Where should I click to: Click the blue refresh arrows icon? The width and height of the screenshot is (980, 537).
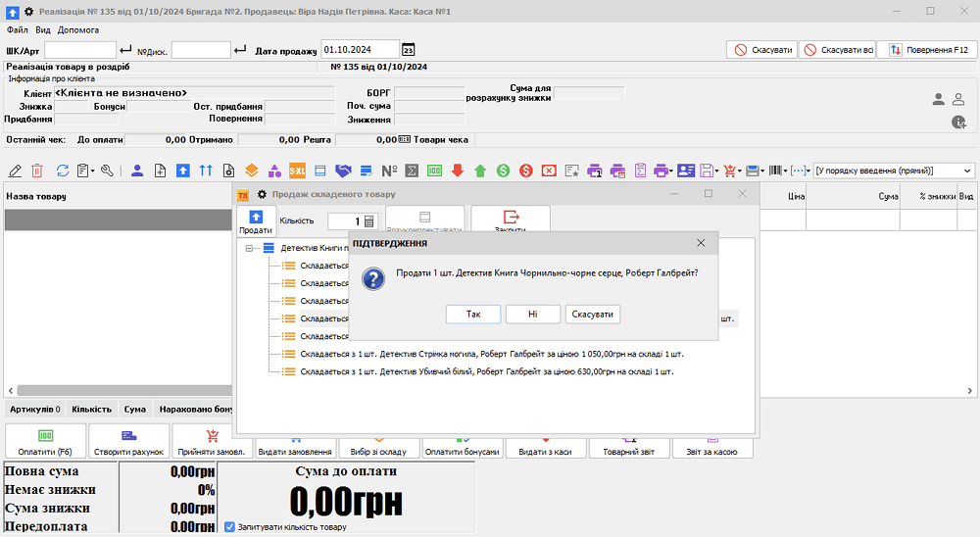pos(63,171)
